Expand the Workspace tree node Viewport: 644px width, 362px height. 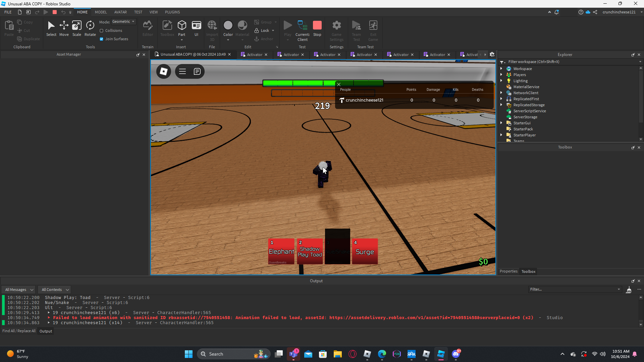[x=501, y=68]
